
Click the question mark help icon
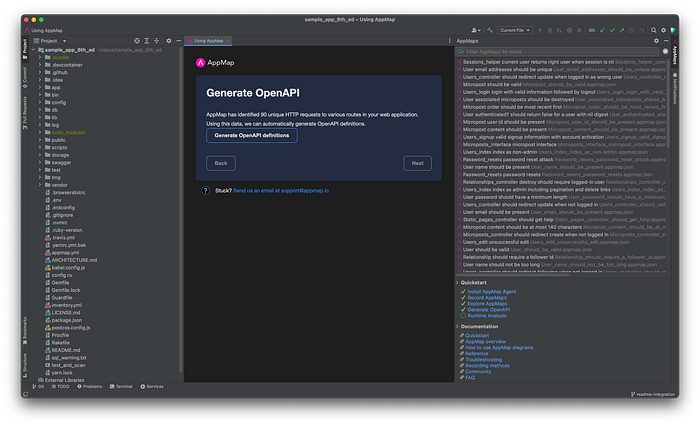click(205, 191)
